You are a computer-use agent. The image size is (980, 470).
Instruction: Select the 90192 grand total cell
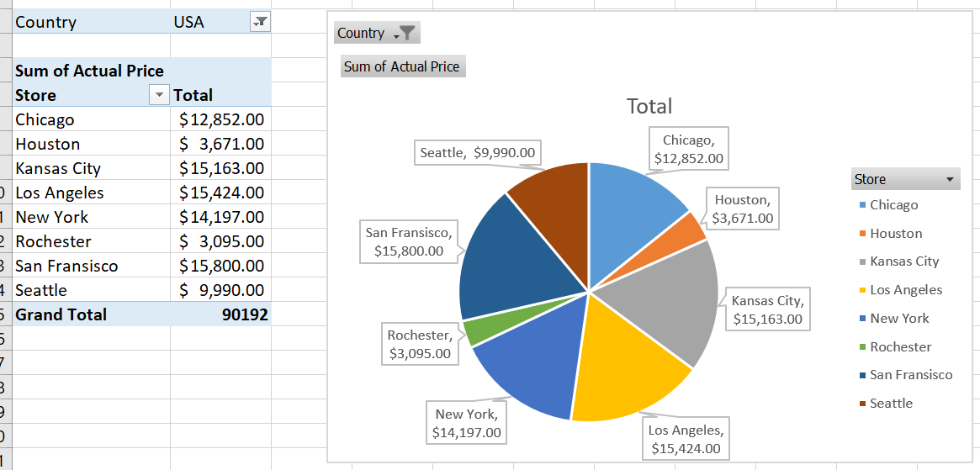coord(220,314)
